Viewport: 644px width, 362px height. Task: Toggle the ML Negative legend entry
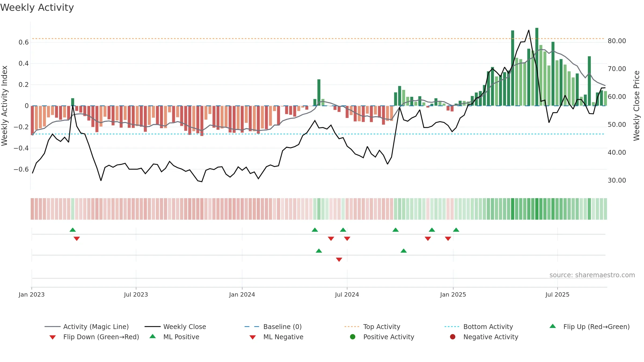[276, 337]
